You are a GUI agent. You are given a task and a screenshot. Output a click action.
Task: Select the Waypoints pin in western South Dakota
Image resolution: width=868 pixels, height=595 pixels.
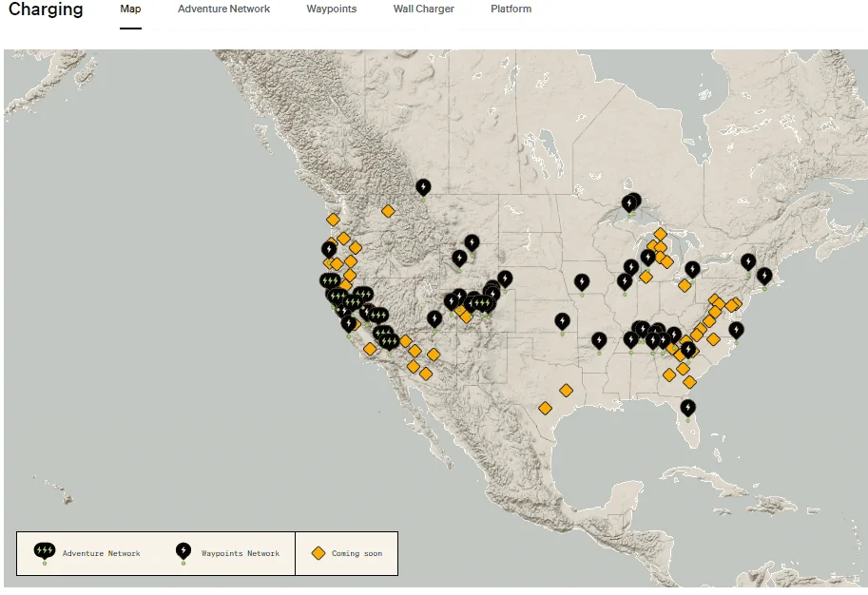coord(504,278)
